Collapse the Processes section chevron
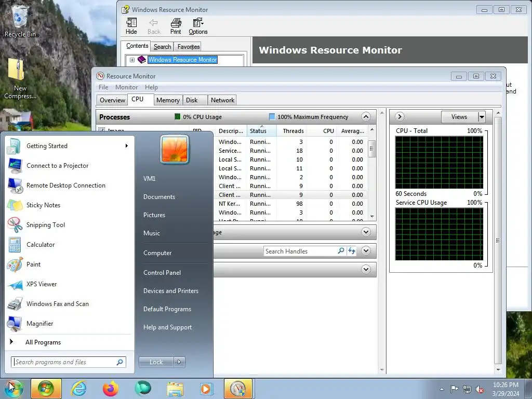 366,117
